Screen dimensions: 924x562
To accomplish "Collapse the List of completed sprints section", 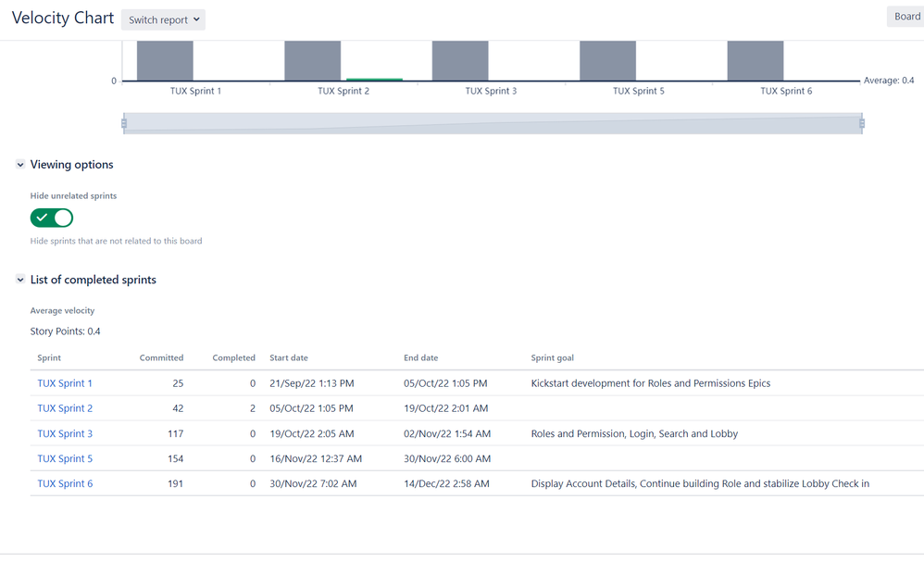I will pyautogui.click(x=20, y=280).
